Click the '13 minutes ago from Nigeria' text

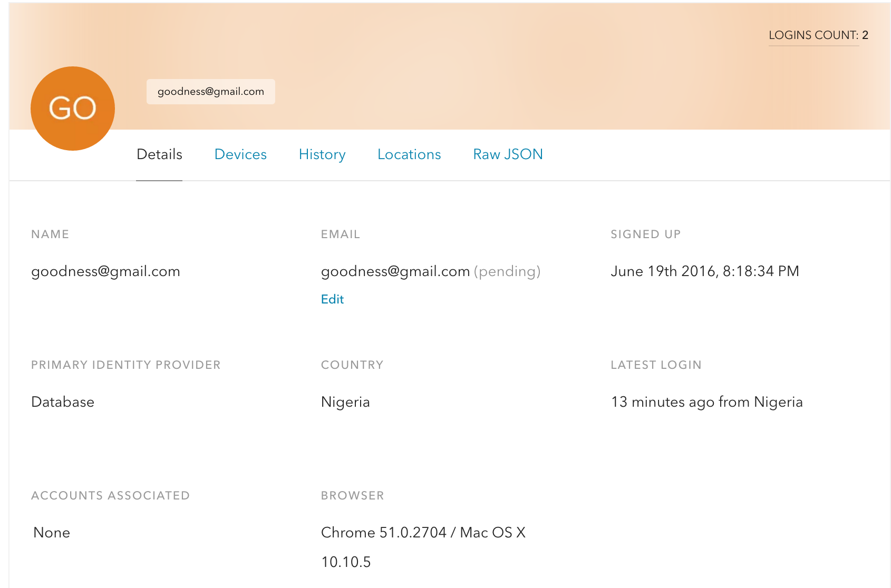coord(706,402)
